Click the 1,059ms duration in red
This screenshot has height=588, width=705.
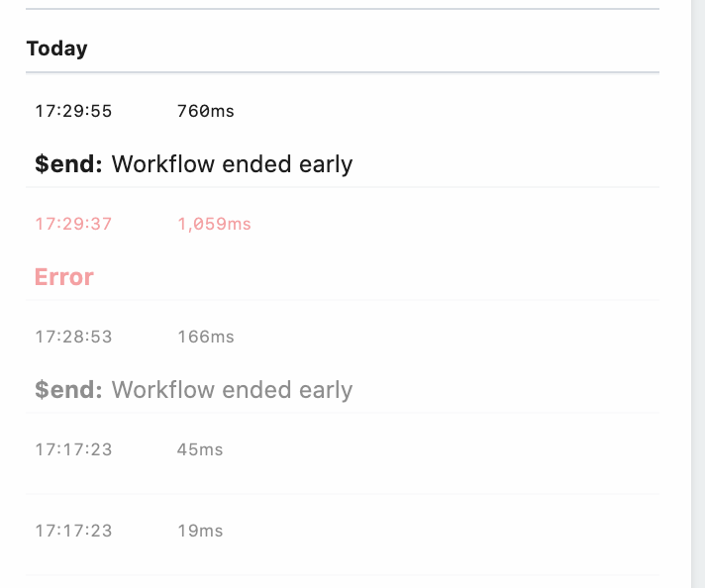pos(214,224)
